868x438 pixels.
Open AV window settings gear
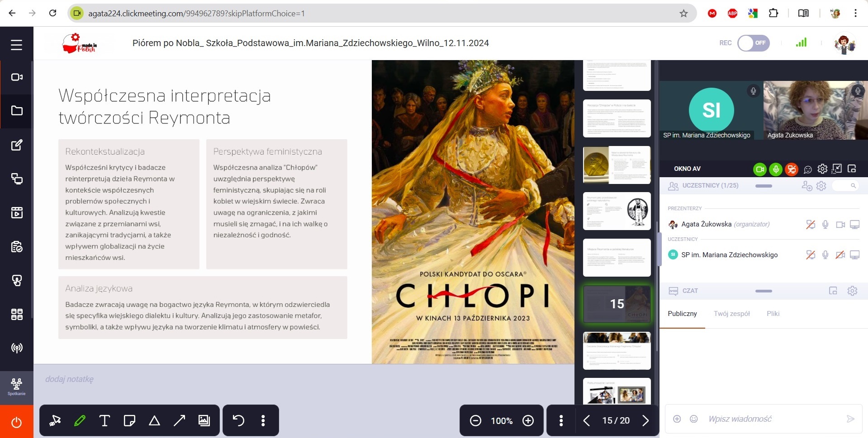point(822,169)
